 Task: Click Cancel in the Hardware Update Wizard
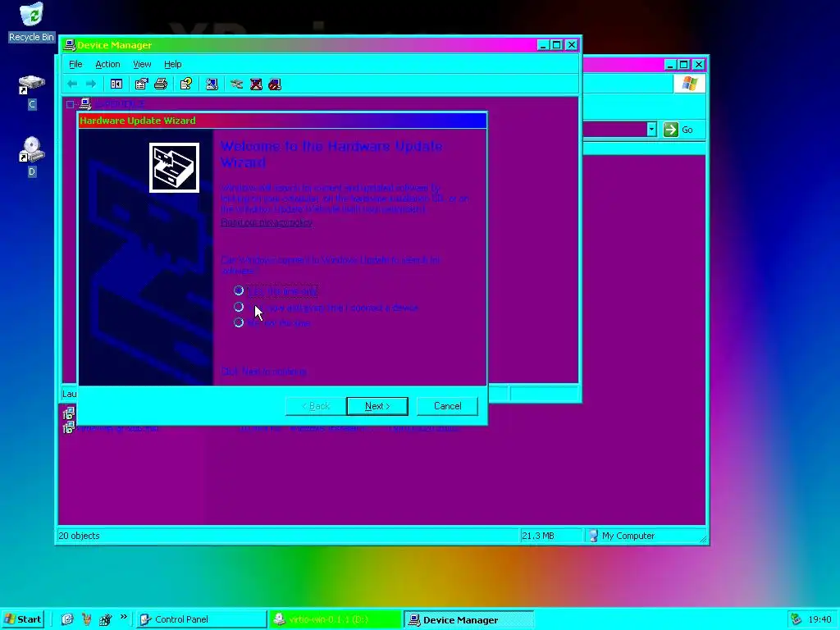tap(447, 406)
